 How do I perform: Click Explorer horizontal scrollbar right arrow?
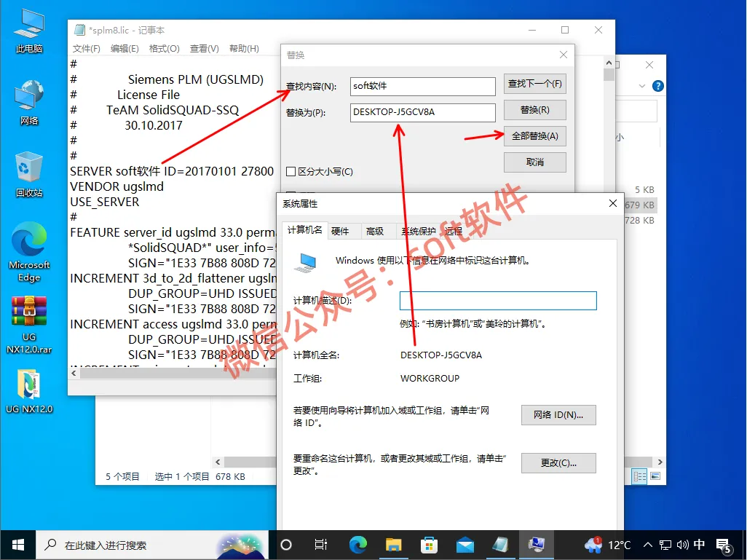[x=660, y=462]
